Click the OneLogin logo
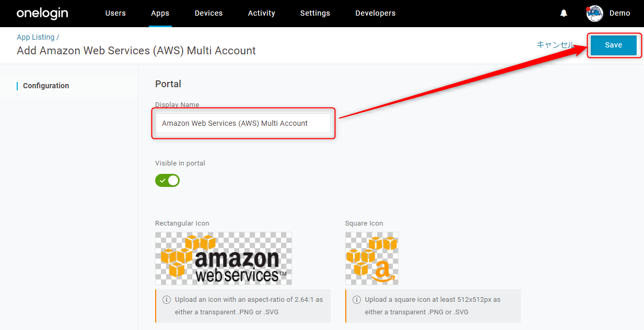The image size is (644, 330). click(42, 14)
